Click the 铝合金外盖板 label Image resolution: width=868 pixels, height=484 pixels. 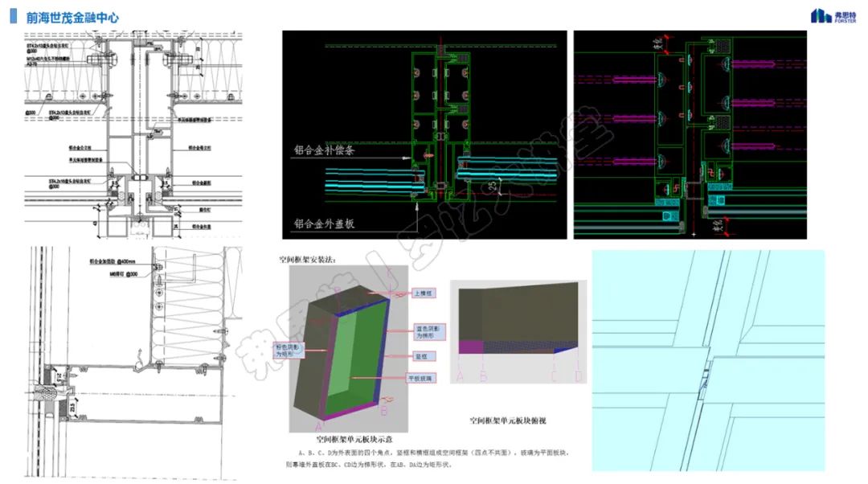pyautogui.click(x=337, y=224)
